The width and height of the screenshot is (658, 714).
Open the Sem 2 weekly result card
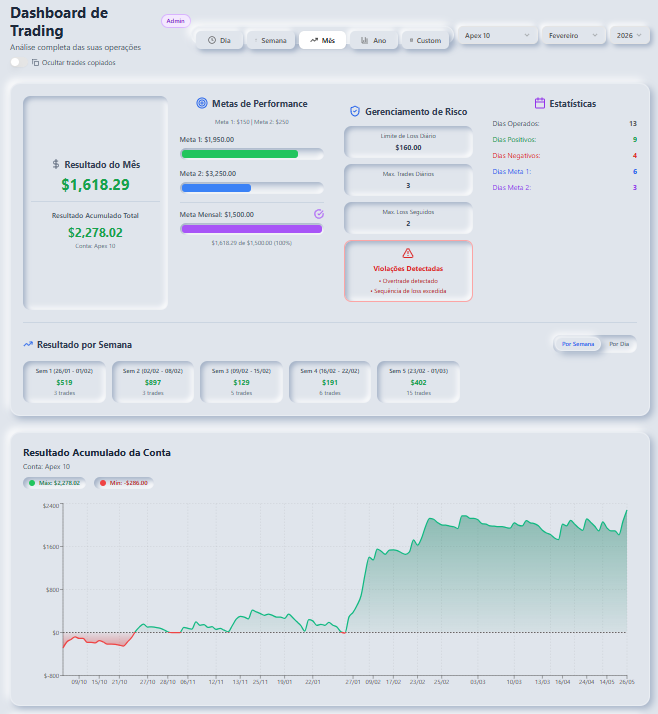153,382
